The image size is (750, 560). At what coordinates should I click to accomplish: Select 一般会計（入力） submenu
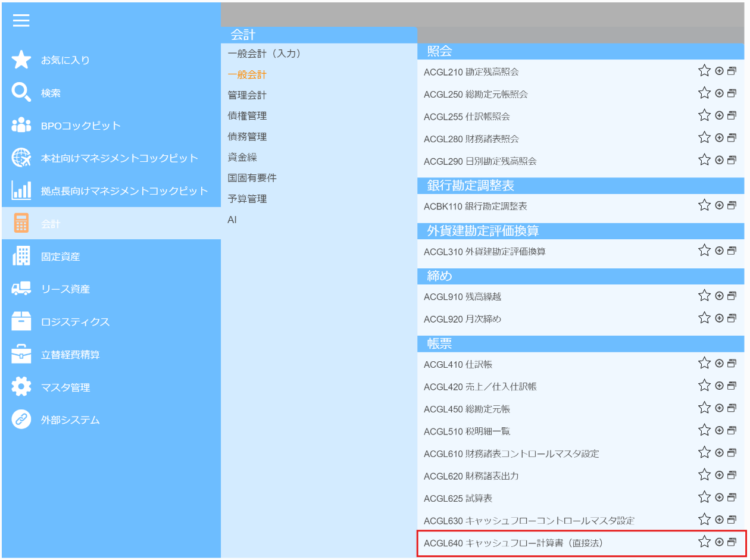[x=266, y=54]
